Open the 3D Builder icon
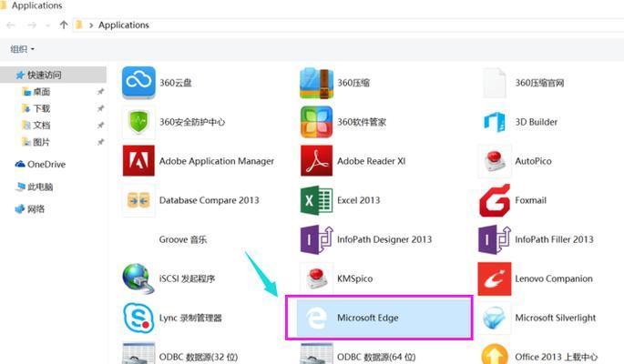The width and height of the screenshot is (624, 364). tap(495, 122)
